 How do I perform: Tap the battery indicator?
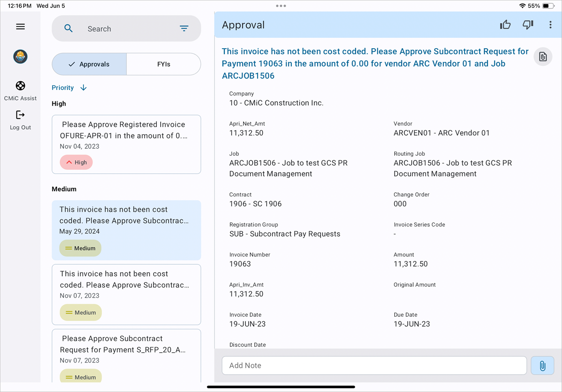pyautogui.click(x=548, y=6)
